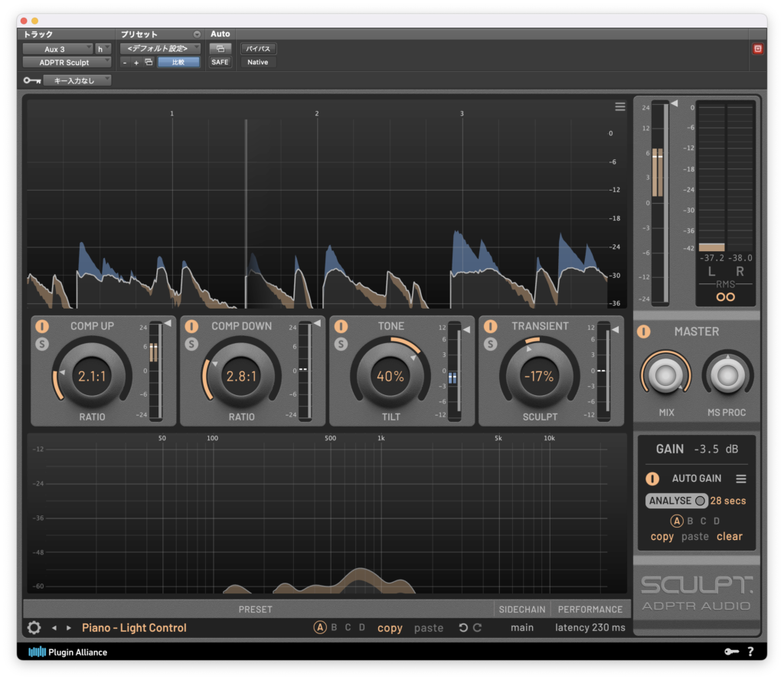The height and width of the screenshot is (680, 784).
Task: Open the キー入力なし key input dropdown
Action: click(77, 80)
